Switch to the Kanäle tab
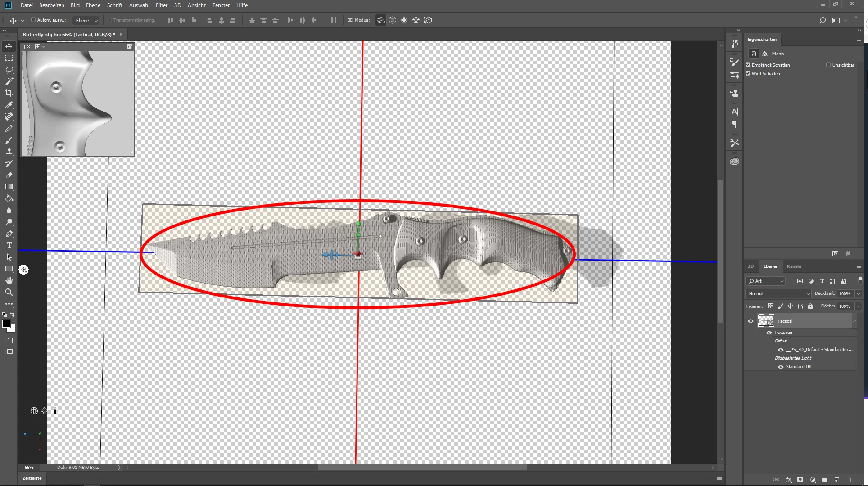 click(x=794, y=266)
